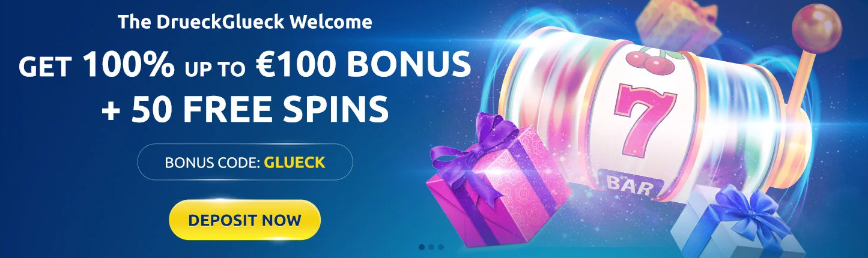This screenshot has height=258, width=868.
Task: Click "The DrueckGlueck Welcome" heading text
Action: 245,23
